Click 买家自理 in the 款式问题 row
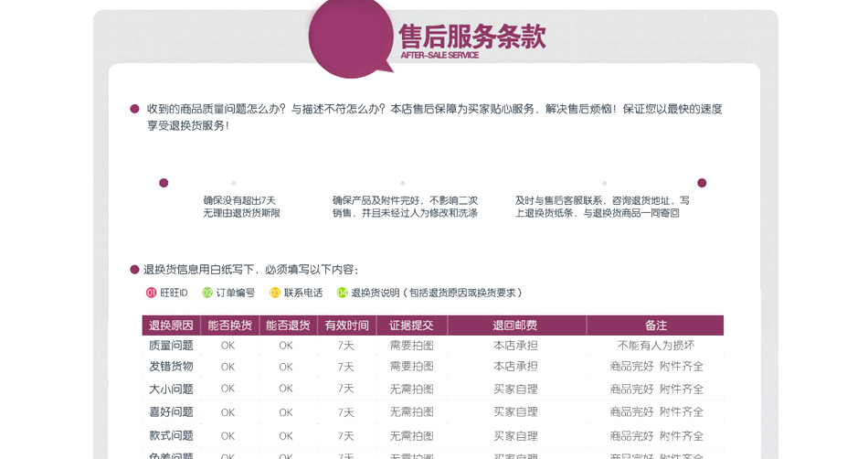 click(x=515, y=436)
